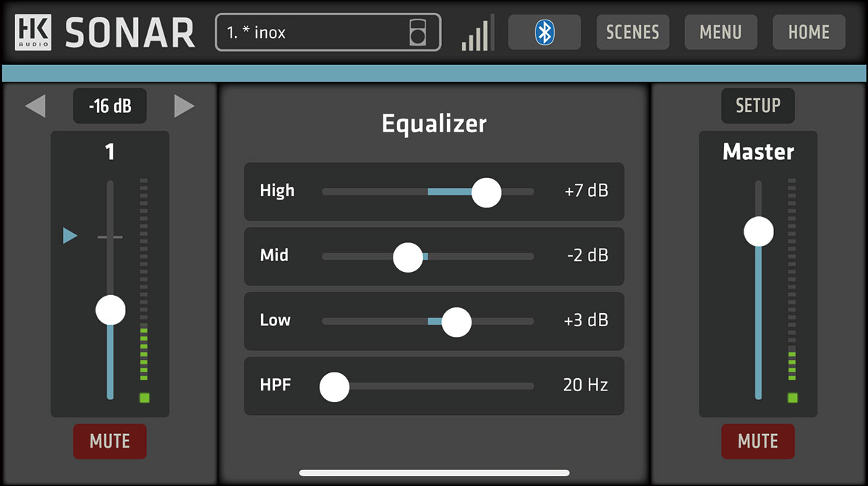Click the channel '1' label
Screen dimensions: 868x486
(x=110, y=152)
